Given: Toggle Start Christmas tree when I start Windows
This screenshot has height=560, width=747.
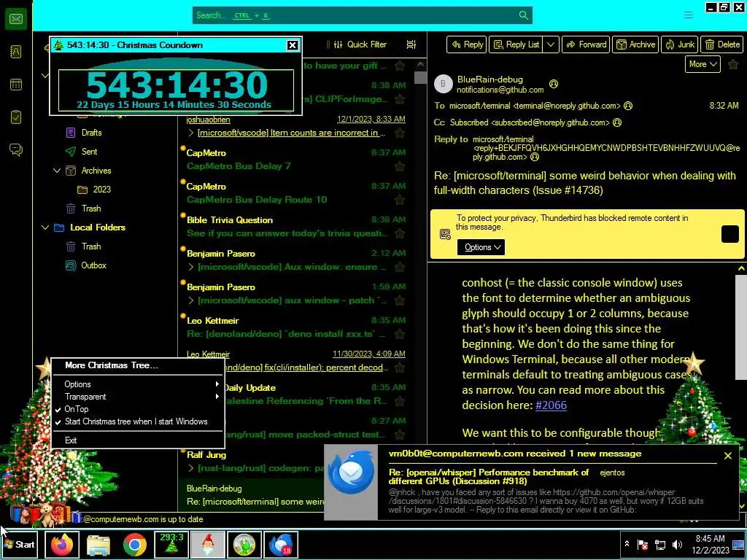Looking at the screenshot, I should click(x=137, y=421).
